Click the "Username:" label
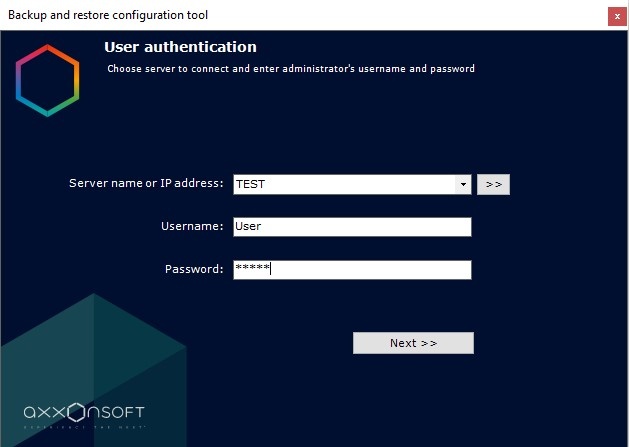The image size is (629, 447). (192, 227)
